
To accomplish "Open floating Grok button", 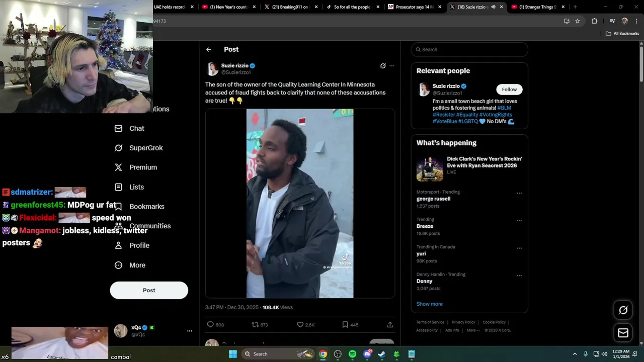I will [623, 310].
